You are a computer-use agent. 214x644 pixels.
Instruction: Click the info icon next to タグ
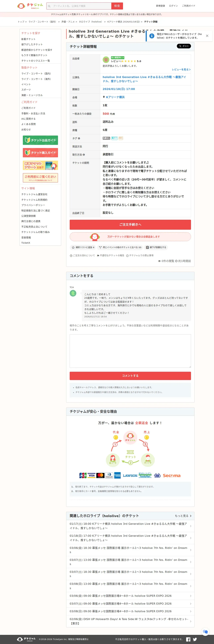tap(79, 138)
